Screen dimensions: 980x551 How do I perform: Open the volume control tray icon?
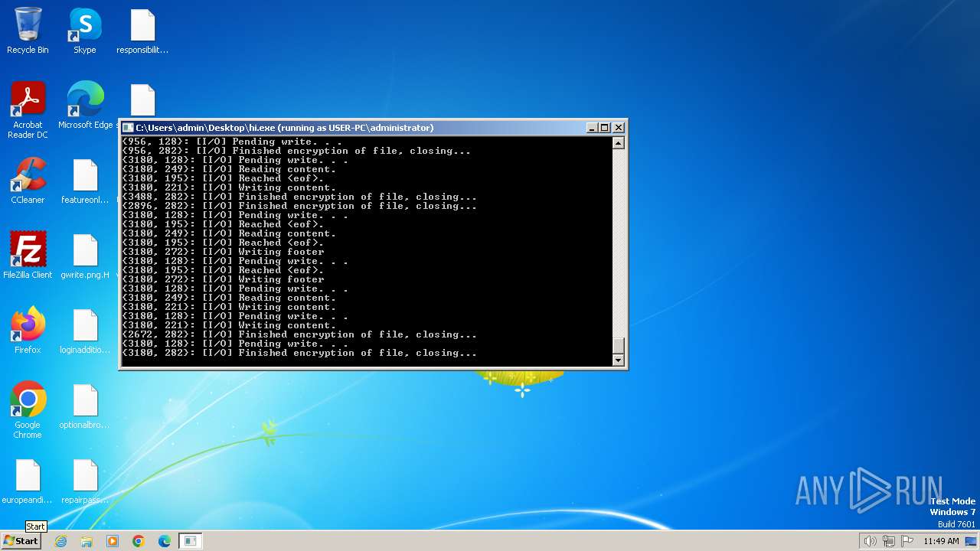(x=871, y=541)
